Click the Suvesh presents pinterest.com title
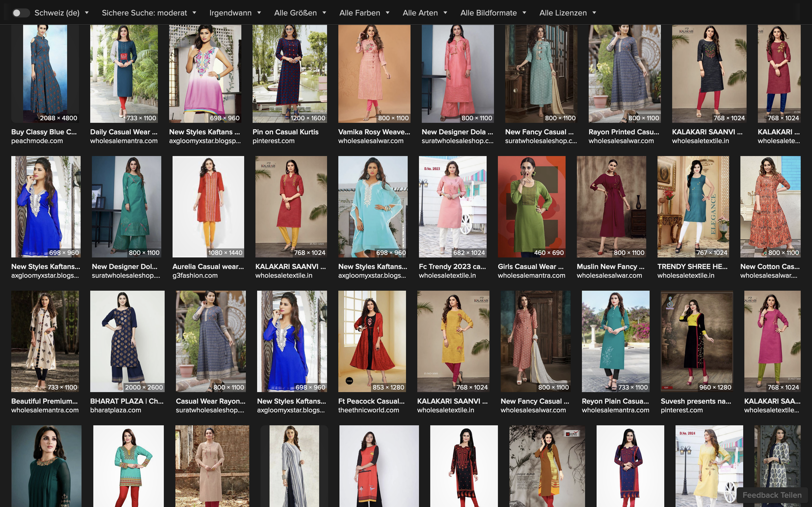Image resolution: width=812 pixels, height=507 pixels. tap(696, 401)
